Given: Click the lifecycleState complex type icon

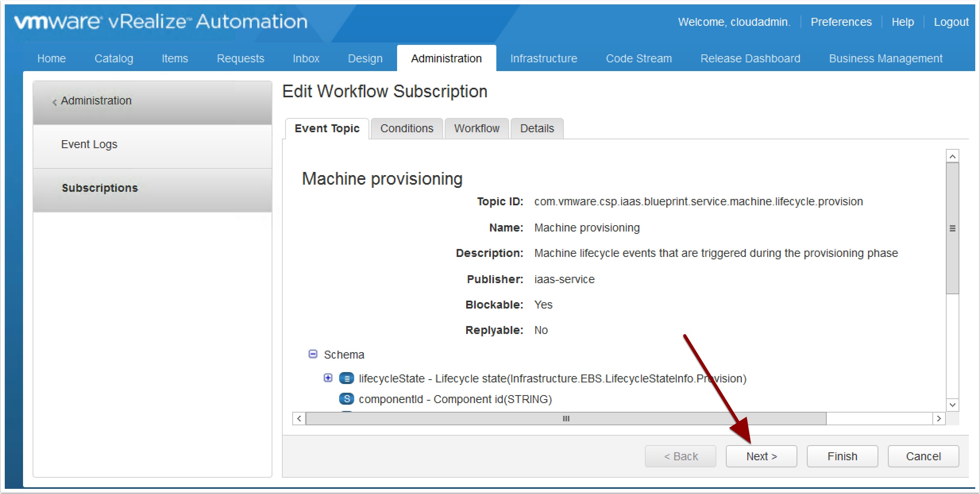Looking at the screenshot, I should 347,378.
